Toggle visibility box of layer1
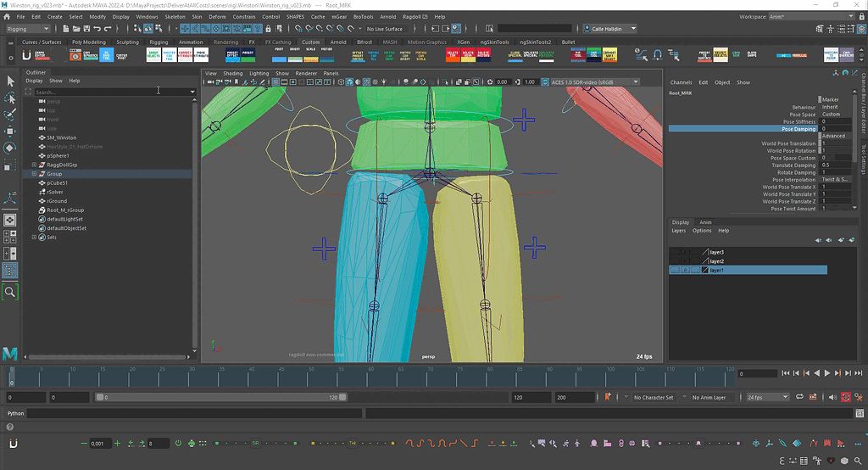 point(674,270)
